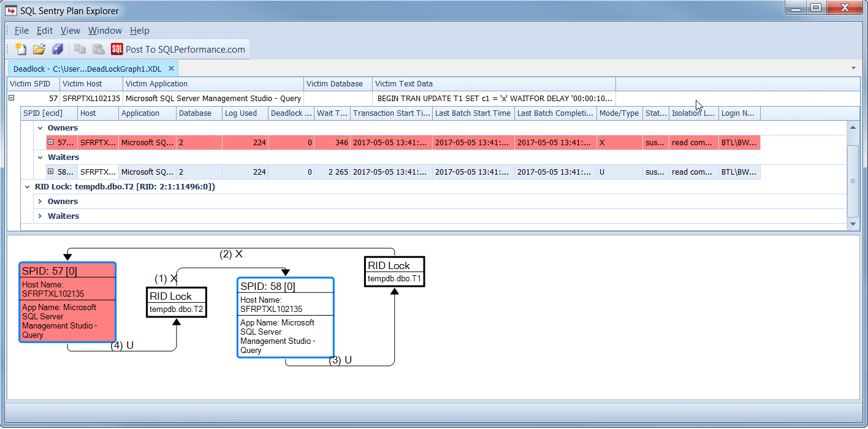868x429 pixels.
Task: Click the wait time cell '346'
Action: [x=332, y=143]
